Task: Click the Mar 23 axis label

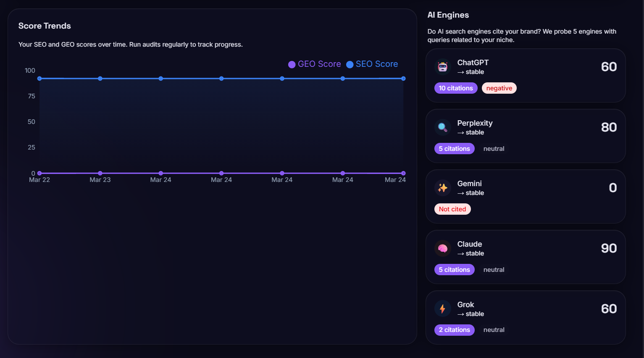Action: [100, 179]
